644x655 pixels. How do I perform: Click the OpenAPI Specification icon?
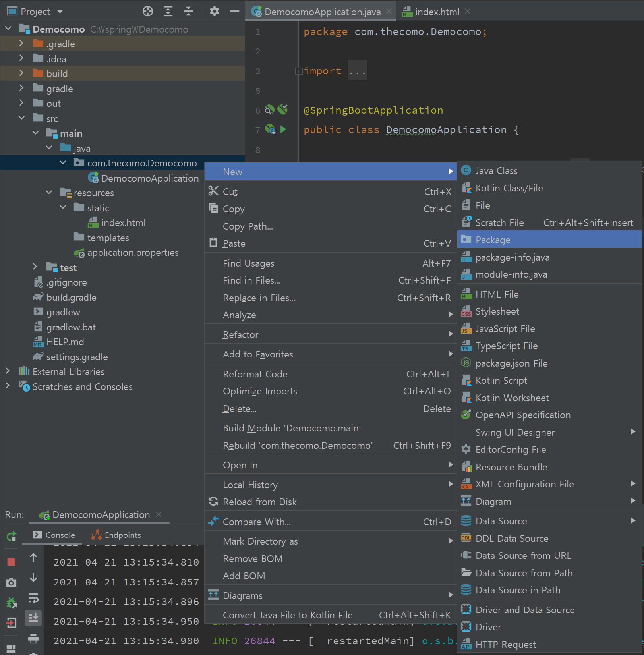tap(466, 415)
